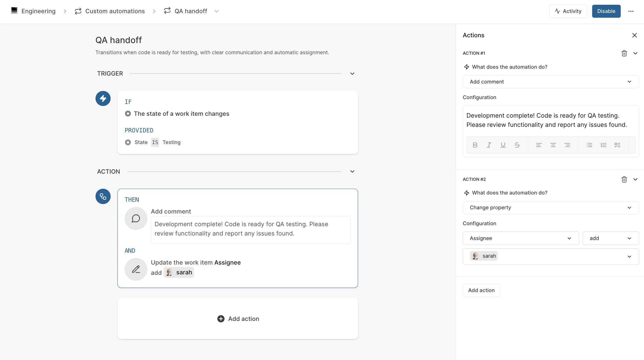
Task: Disable the QA handoff automation
Action: click(606, 11)
